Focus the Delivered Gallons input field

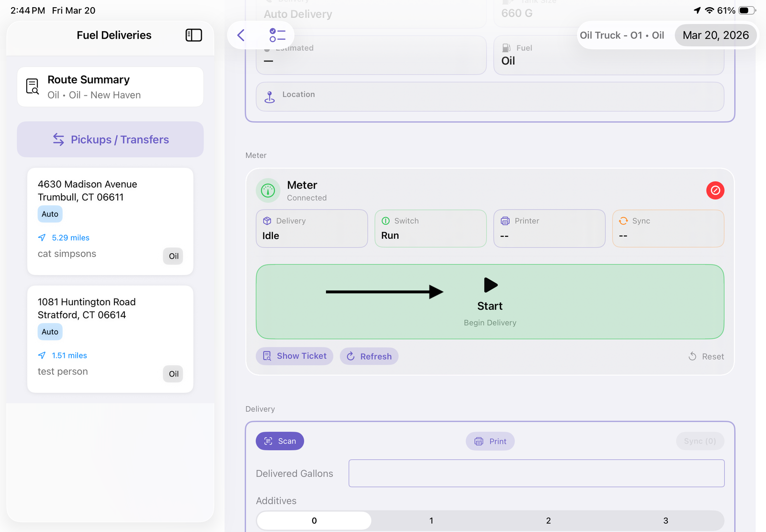tap(536, 473)
